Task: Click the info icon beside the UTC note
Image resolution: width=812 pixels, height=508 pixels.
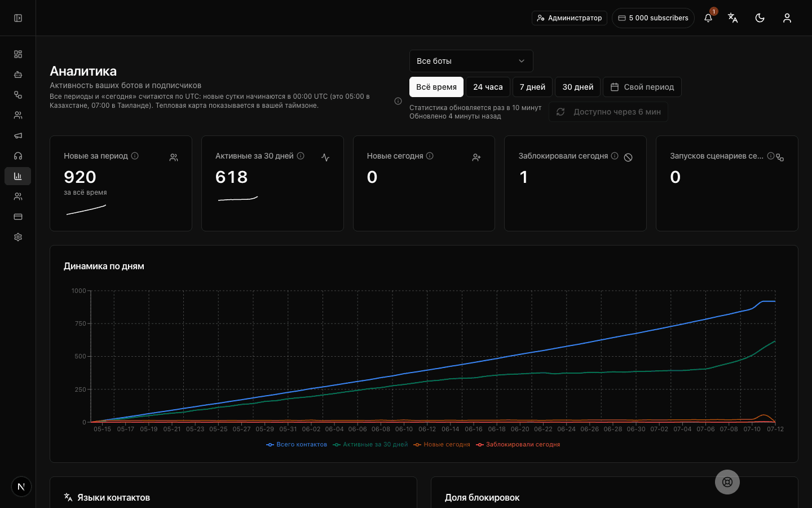Action: [x=398, y=101]
